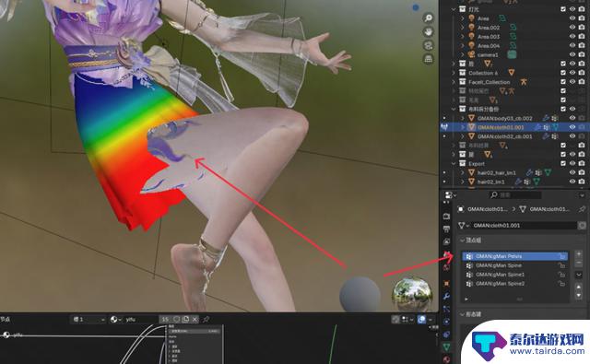The height and width of the screenshot is (364, 590).
Task: Add a new vertex group with plus button
Action: click(579, 254)
